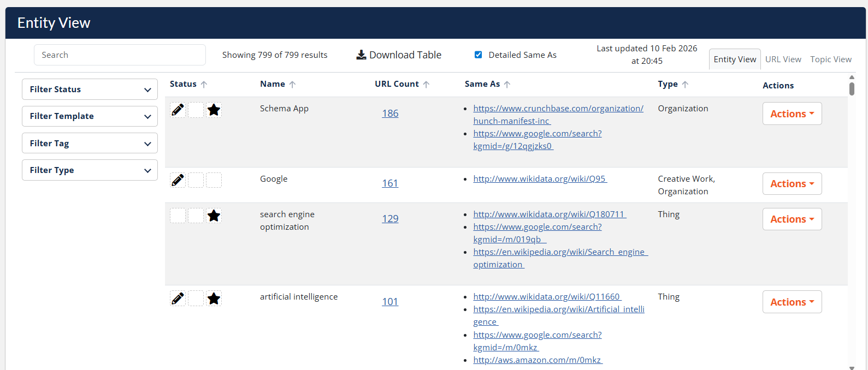Switch to the URL View tab
This screenshot has height=370, width=868.
[x=783, y=59]
